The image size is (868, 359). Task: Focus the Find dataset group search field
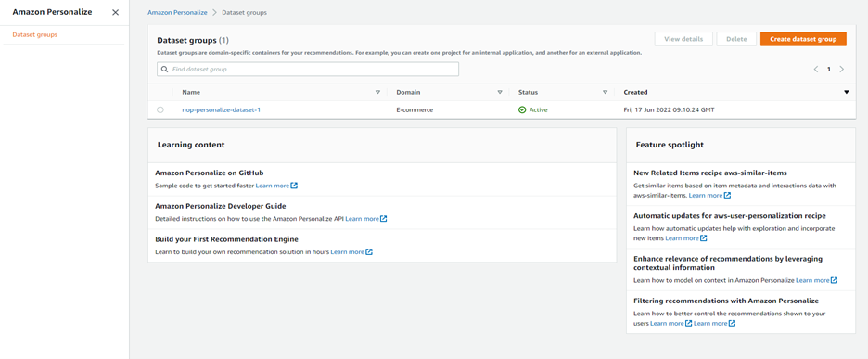(x=308, y=70)
